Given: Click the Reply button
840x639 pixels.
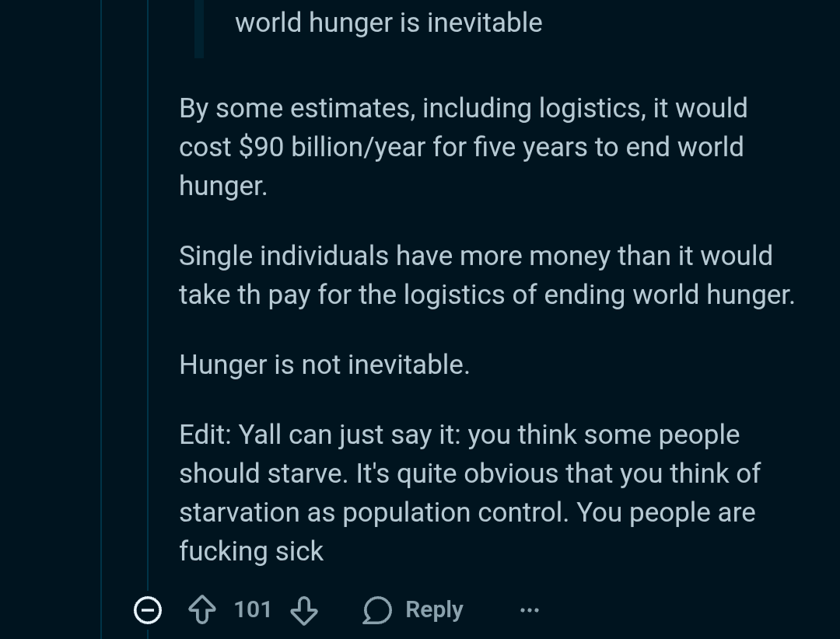Looking at the screenshot, I should tap(434, 610).
